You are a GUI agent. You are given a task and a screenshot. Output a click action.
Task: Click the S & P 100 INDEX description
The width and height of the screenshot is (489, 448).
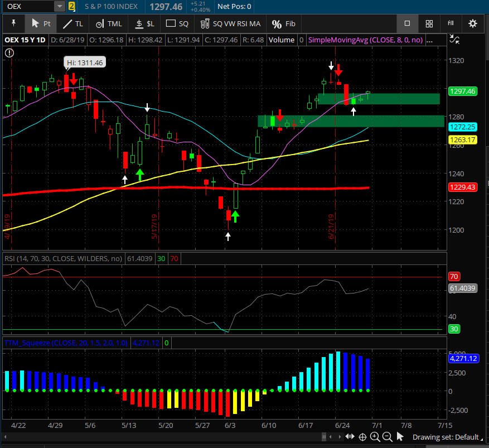[111, 6]
